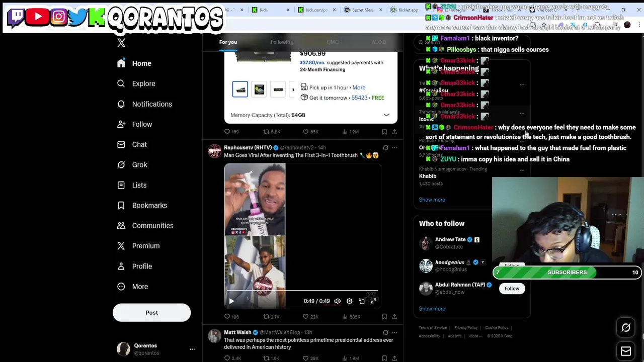Like the product post with 65K likes
This screenshot has width=644, height=362.
[x=310, y=132]
